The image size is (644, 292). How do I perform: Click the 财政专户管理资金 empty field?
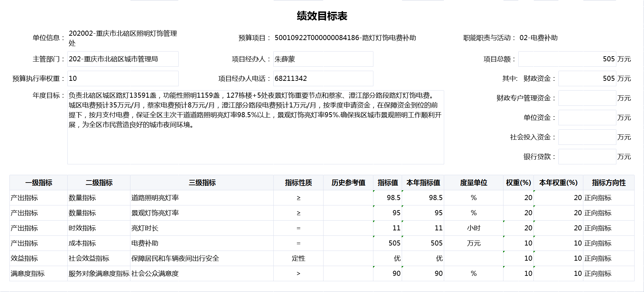click(587, 98)
